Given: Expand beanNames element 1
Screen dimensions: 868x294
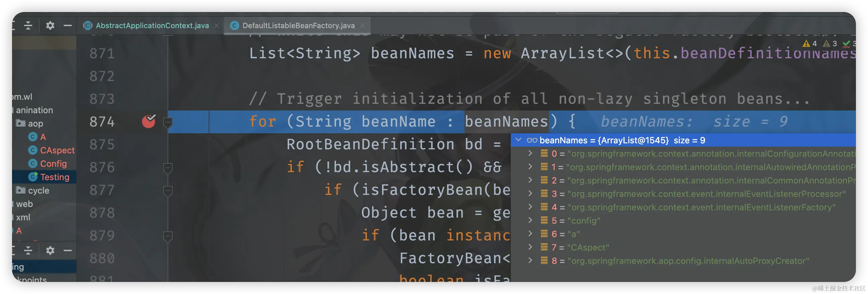Looking at the screenshot, I should tap(530, 167).
